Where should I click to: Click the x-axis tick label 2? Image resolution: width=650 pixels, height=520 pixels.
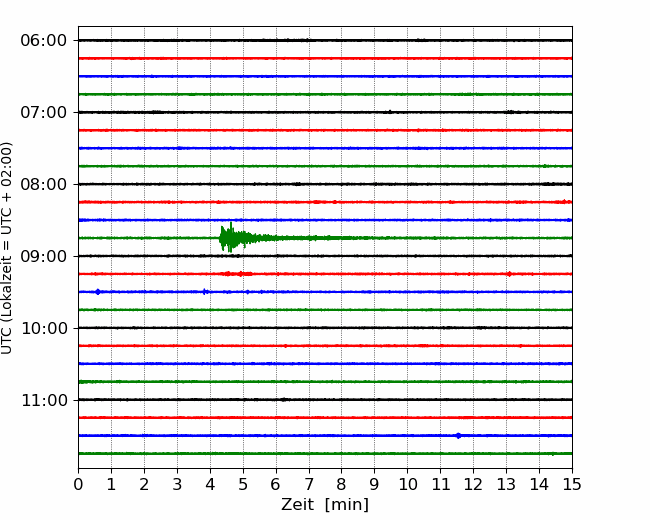(144, 484)
